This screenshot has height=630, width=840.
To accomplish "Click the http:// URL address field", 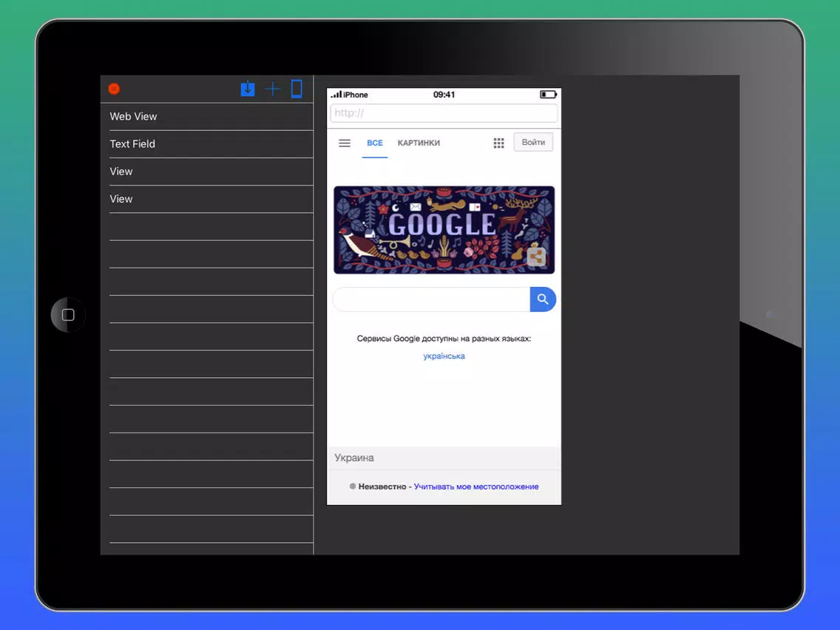I will coord(444,113).
